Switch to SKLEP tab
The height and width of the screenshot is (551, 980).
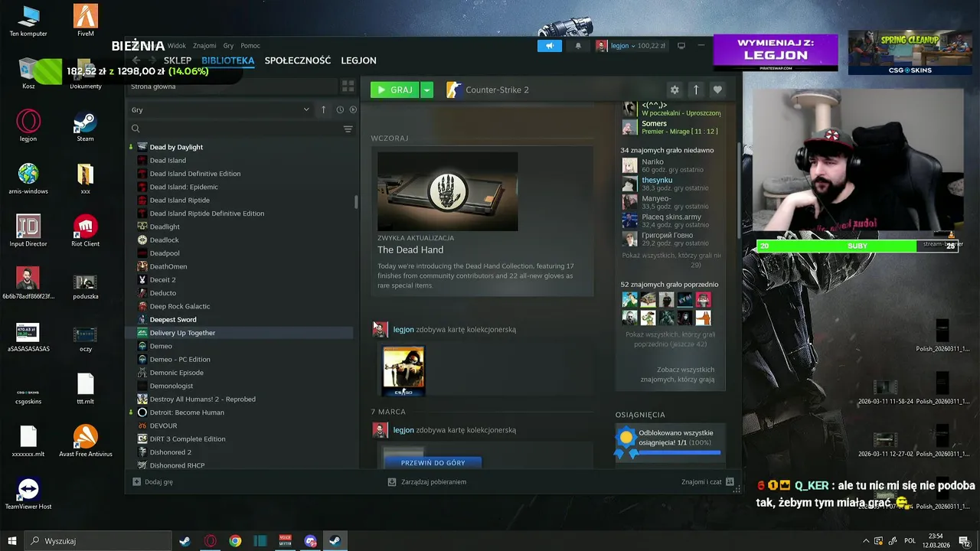pos(178,60)
